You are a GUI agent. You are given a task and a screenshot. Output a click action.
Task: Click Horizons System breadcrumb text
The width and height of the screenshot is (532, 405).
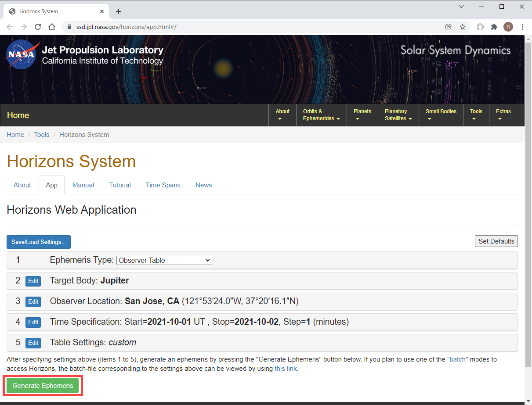click(84, 135)
